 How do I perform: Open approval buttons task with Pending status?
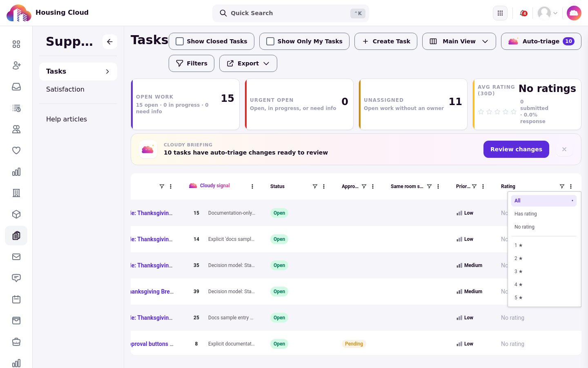click(152, 344)
